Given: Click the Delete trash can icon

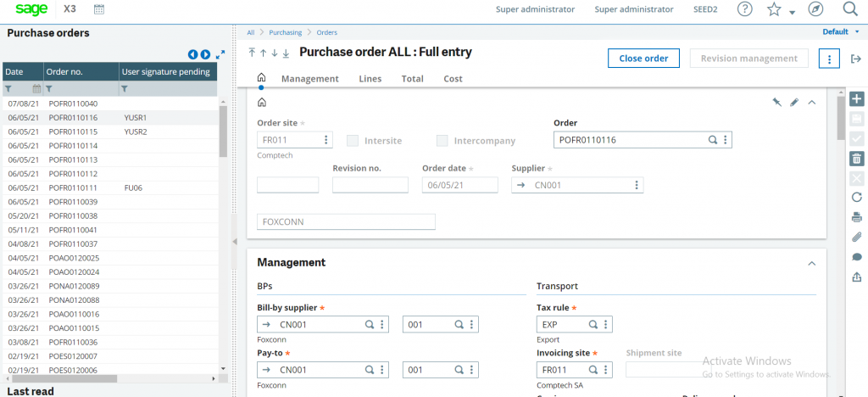Looking at the screenshot, I should 856,159.
